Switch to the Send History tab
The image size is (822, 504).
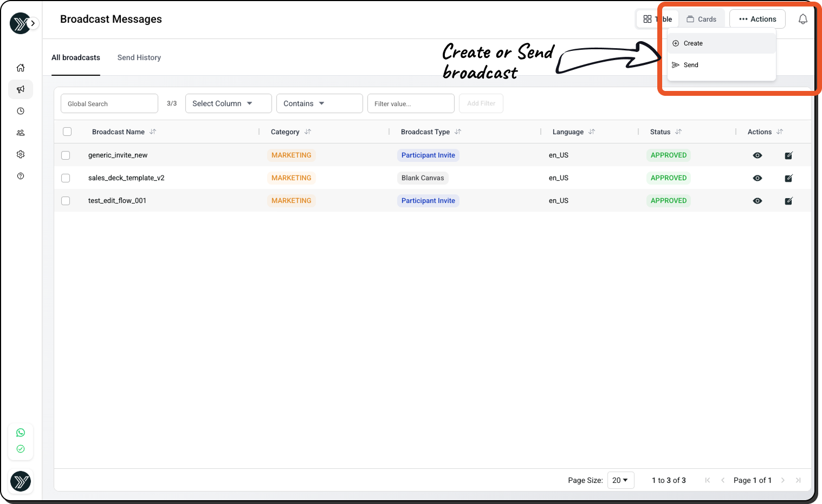point(139,57)
